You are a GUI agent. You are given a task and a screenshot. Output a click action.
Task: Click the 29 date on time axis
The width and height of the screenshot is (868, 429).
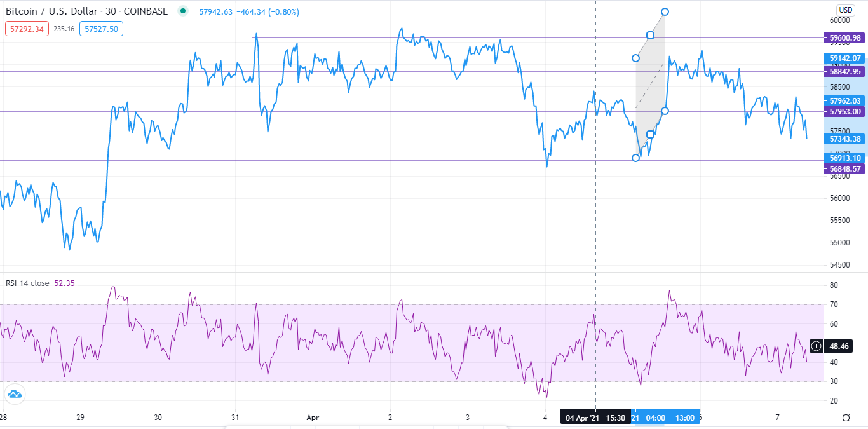80,418
